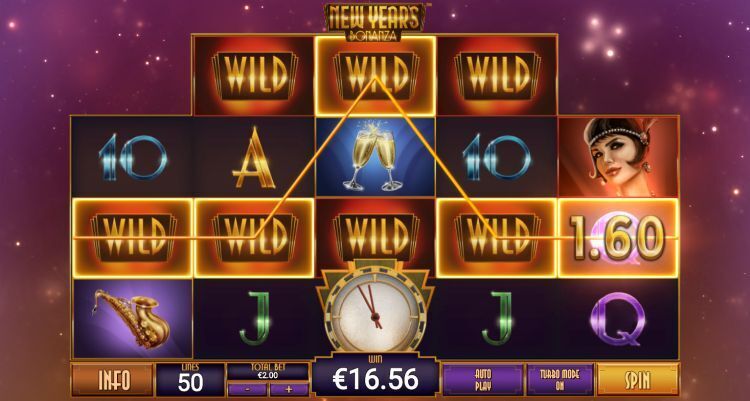This screenshot has height=401, width=750.
Task: Click the 1.60 payline win amount
Action: pyautogui.click(x=618, y=238)
